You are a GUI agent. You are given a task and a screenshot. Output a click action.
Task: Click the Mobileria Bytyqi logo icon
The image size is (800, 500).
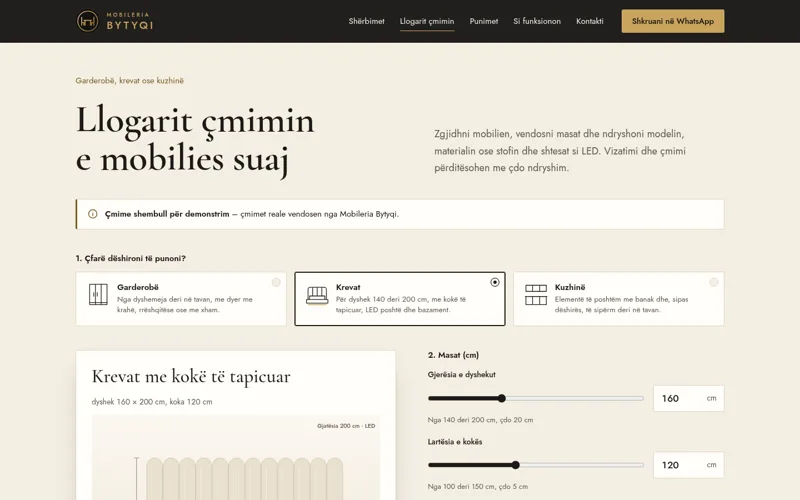click(x=87, y=21)
